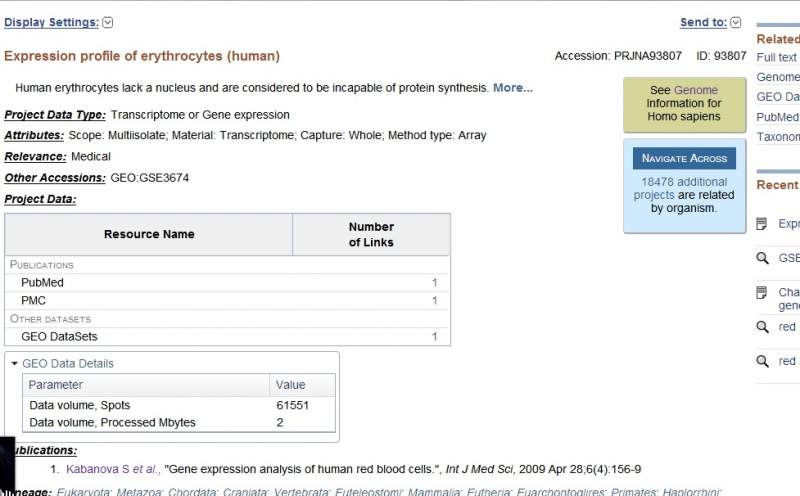Click the GEO Data Details heading
The height and width of the screenshot is (496, 800).
point(68,363)
